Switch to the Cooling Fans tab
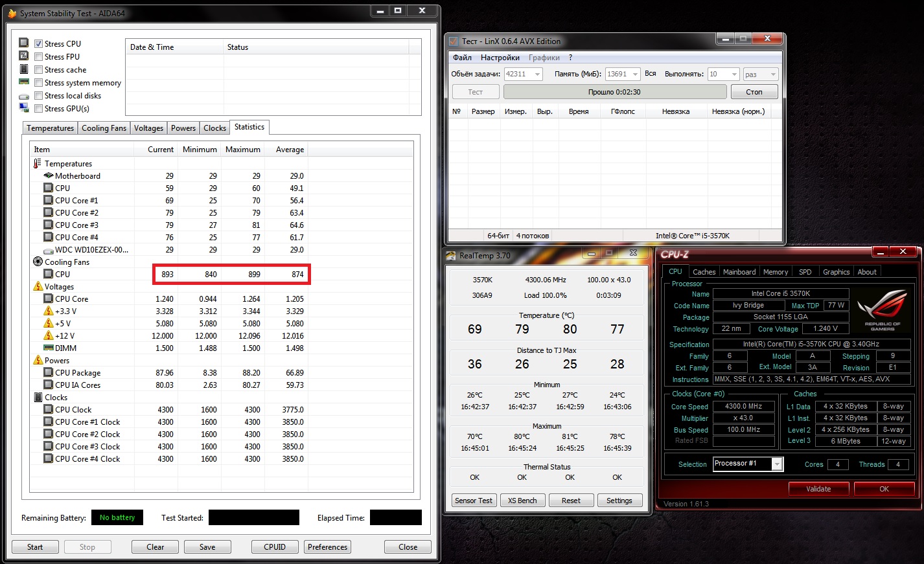Viewport: 924px width, 564px height. 104,128
